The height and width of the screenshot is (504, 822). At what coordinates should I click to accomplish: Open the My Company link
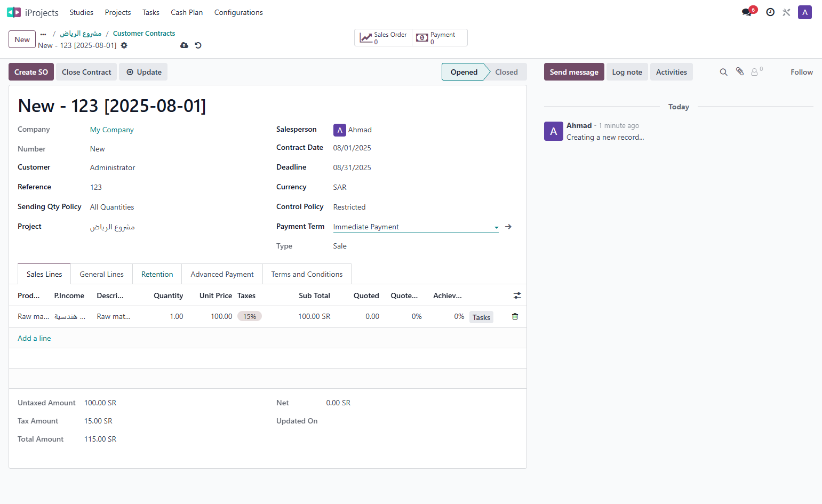[x=112, y=130]
